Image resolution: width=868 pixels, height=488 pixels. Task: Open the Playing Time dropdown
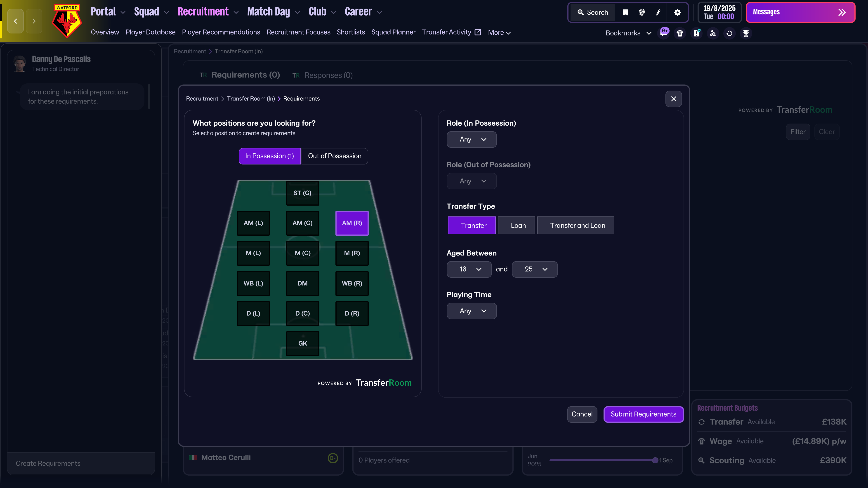tap(471, 311)
